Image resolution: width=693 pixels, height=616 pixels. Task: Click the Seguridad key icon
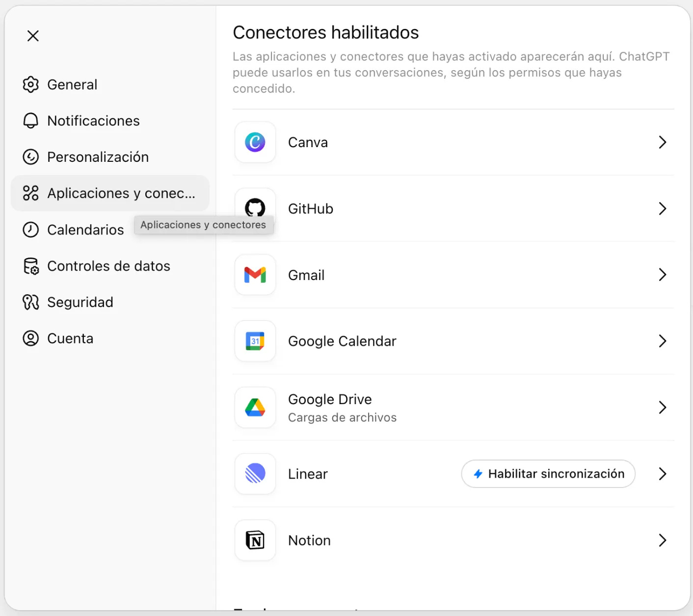[x=30, y=302]
